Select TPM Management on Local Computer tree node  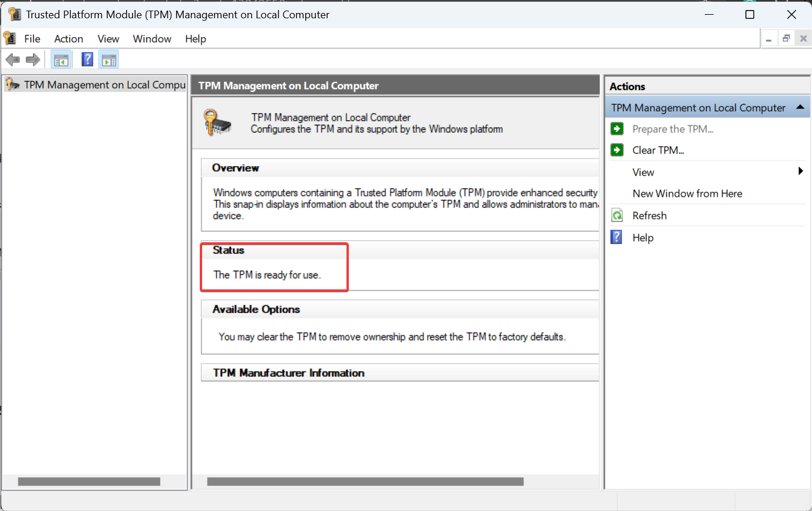click(x=96, y=85)
